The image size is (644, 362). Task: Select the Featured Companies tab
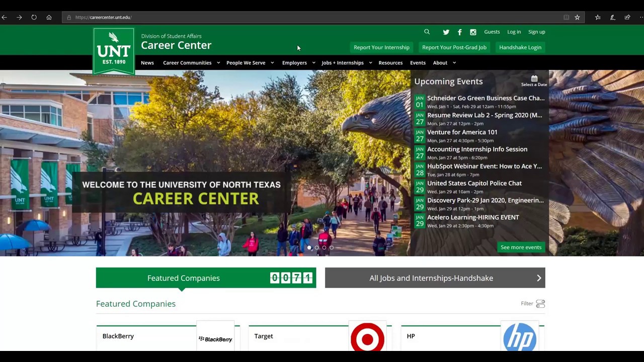[x=206, y=278]
